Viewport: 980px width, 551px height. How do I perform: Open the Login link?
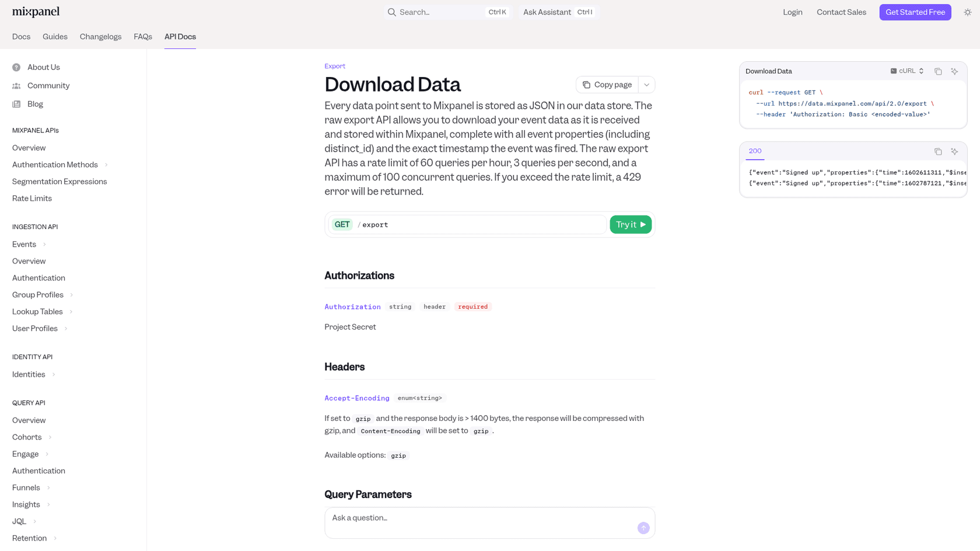tap(792, 12)
